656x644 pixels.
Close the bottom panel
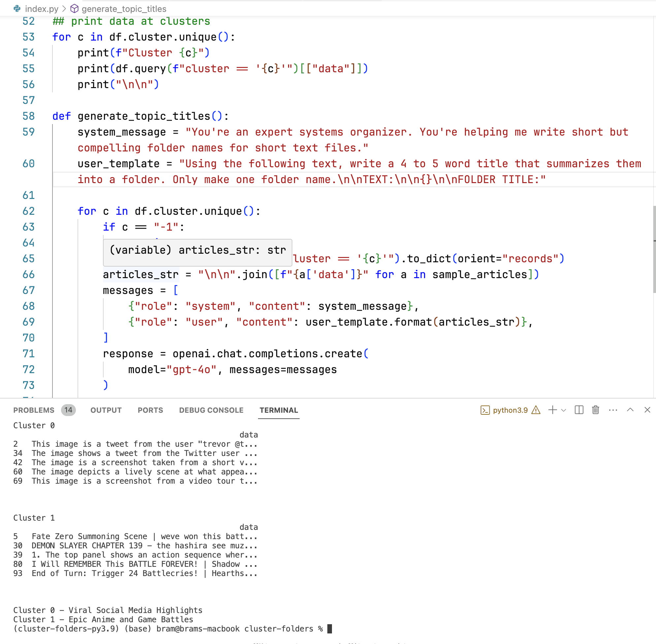pos(647,410)
